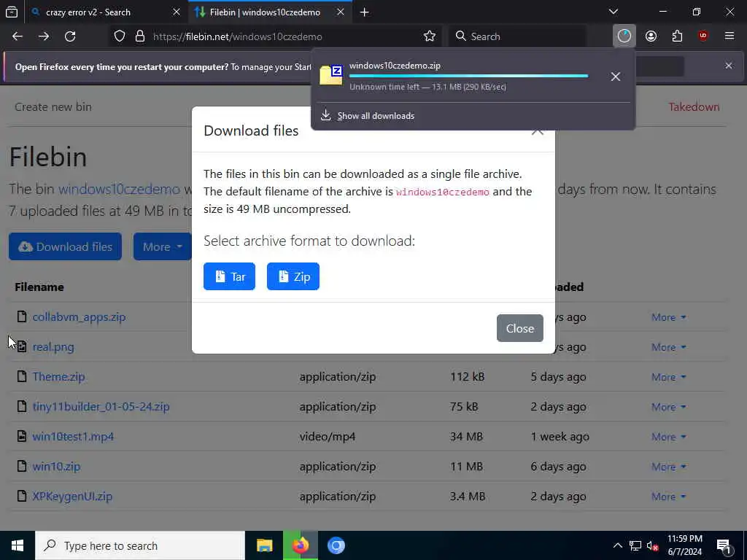This screenshot has height=560, width=747.
Task: Open the extensions puzzle icon
Action: (677, 36)
